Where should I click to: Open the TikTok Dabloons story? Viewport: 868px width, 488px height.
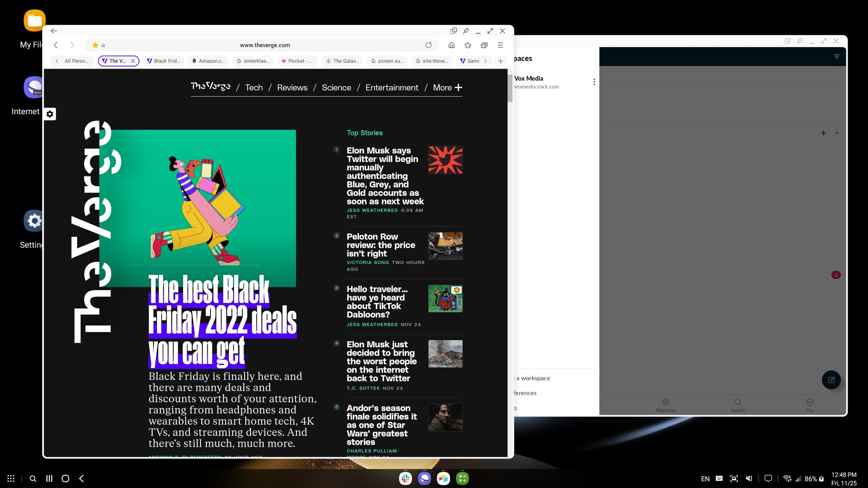tap(377, 302)
